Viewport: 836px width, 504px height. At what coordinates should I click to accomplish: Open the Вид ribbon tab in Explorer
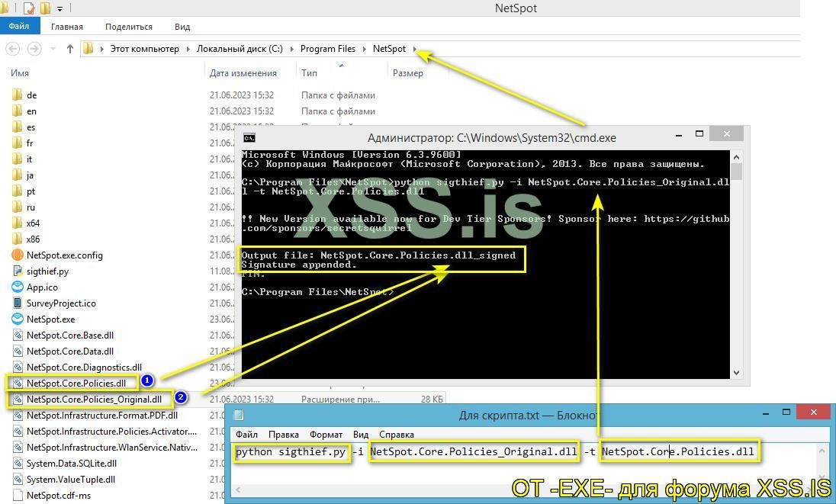tap(182, 27)
